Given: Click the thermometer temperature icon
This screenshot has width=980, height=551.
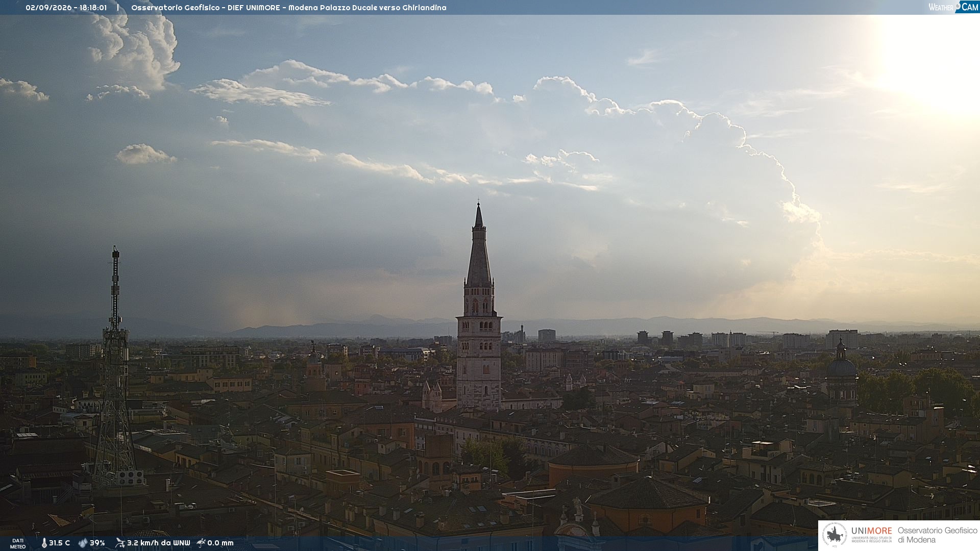Looking at the screenshot, I should pos(44,543).
